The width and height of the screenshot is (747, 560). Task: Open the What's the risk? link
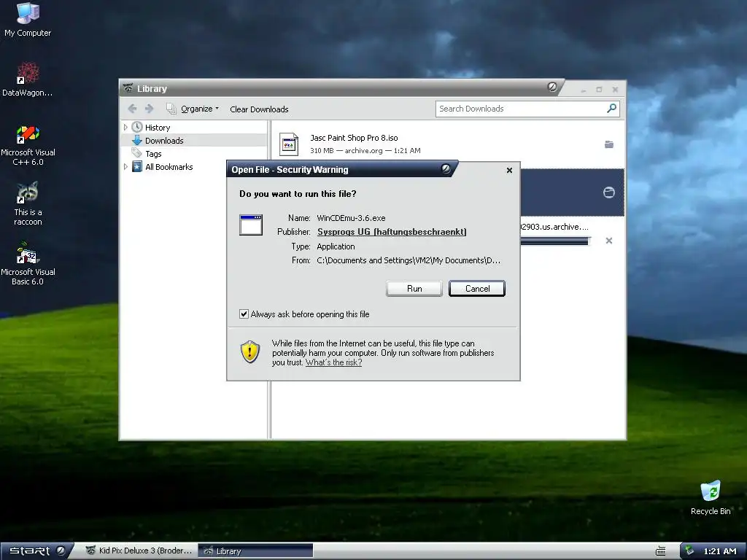[x=333, y=362]
